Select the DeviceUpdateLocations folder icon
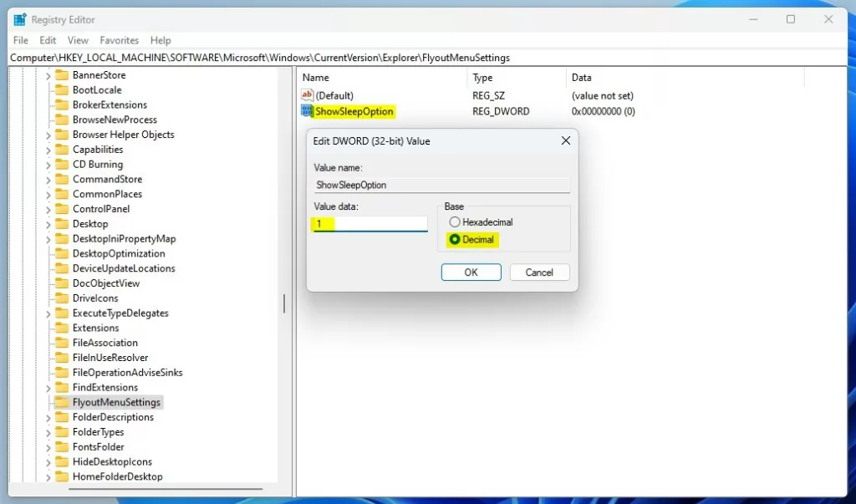 (x=62, y=268)
